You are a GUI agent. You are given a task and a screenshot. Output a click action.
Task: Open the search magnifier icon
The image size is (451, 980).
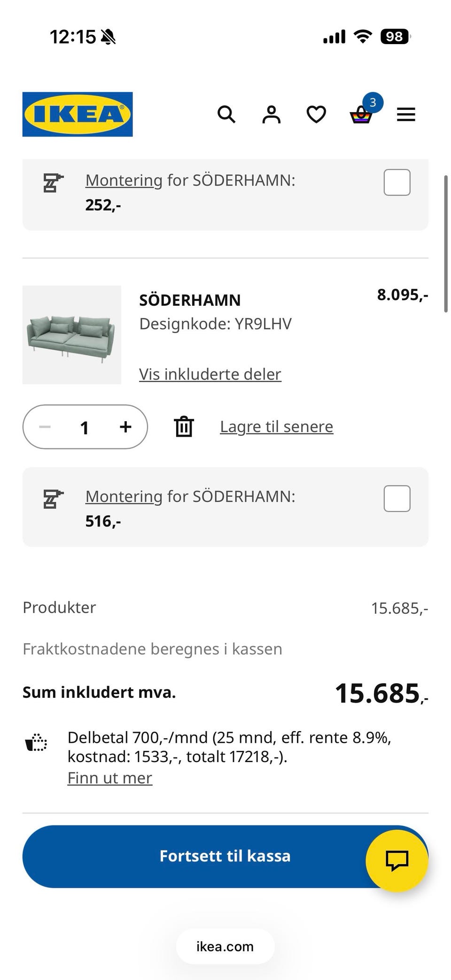[226, 114]
